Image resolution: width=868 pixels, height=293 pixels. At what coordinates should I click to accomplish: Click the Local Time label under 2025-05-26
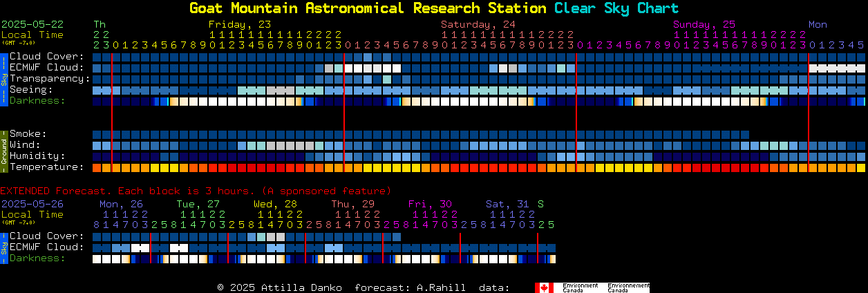[32, 214]
